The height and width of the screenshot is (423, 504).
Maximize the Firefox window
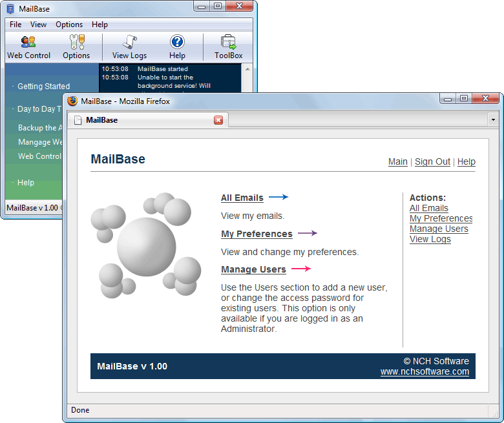point(464,99)
